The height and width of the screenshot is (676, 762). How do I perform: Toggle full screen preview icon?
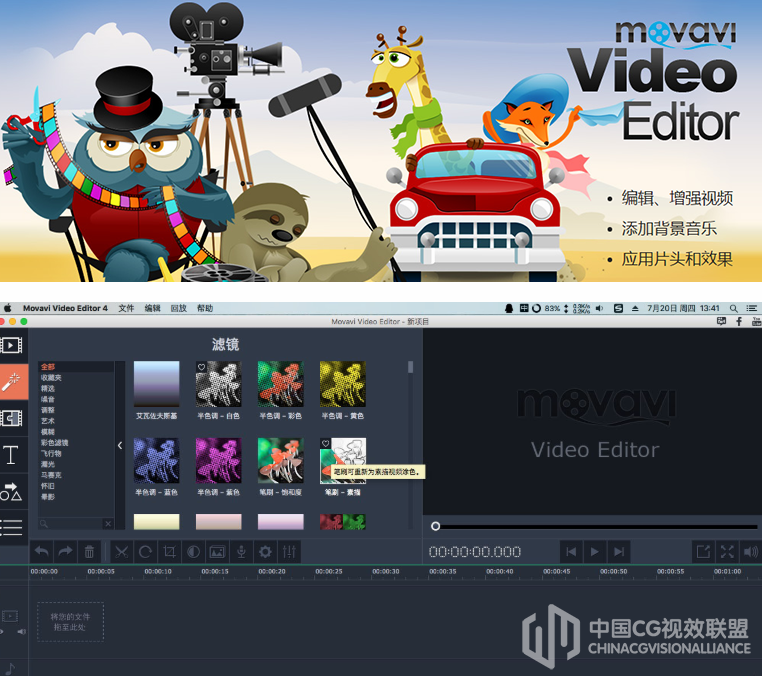(727, 552)
